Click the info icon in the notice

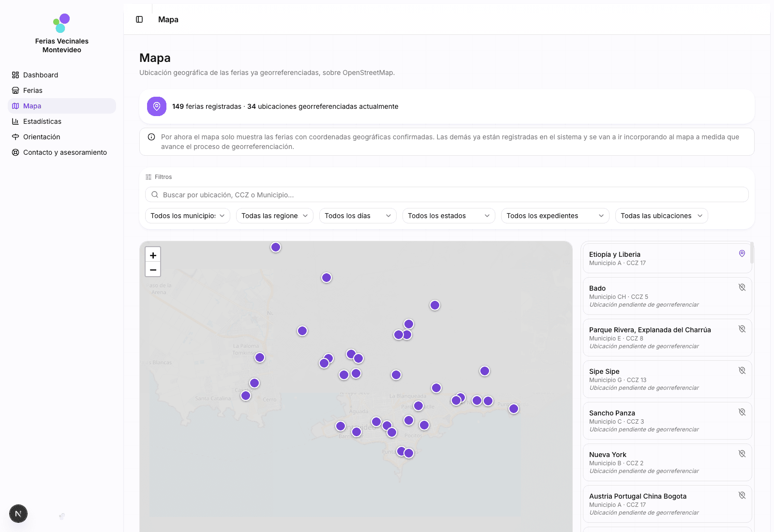151,137
